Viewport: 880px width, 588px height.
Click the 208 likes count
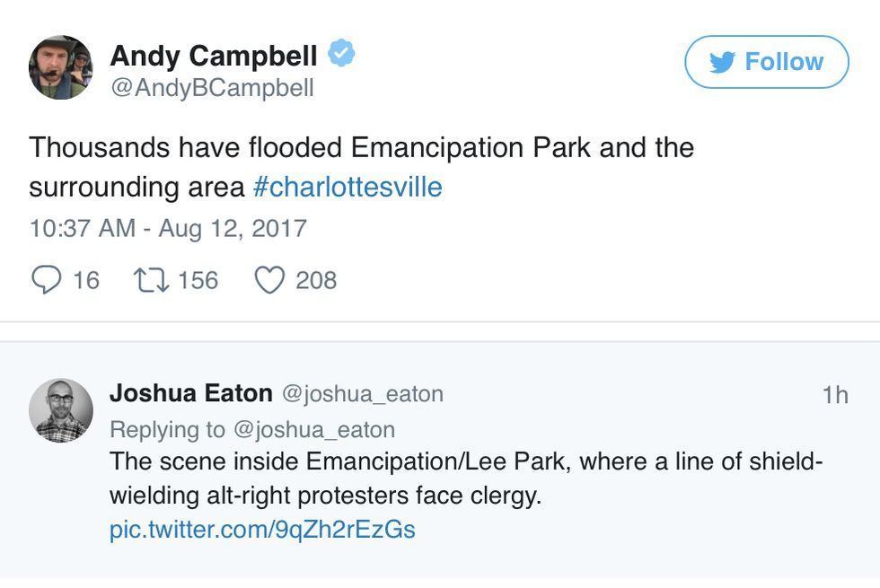coord(316,280)
